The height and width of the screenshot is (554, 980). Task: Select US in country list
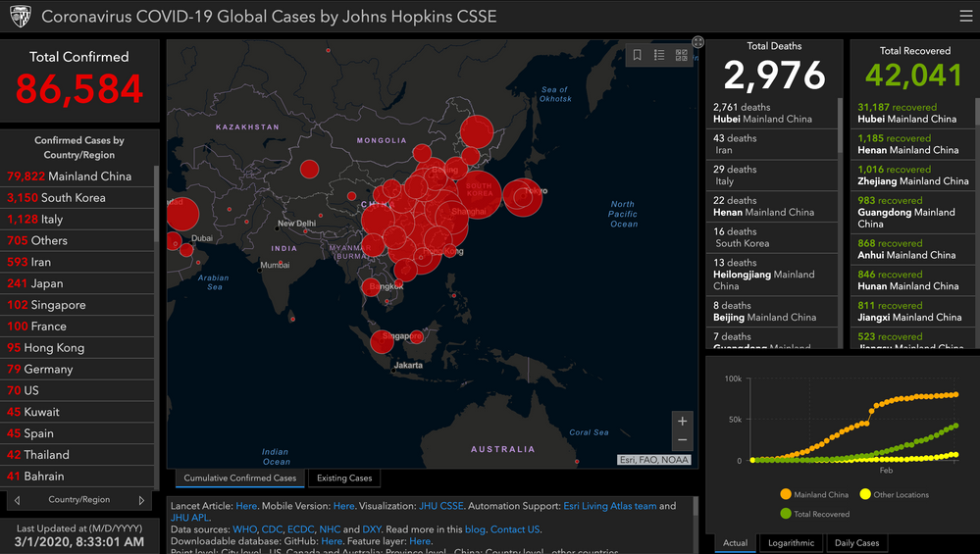coord(77,390)
